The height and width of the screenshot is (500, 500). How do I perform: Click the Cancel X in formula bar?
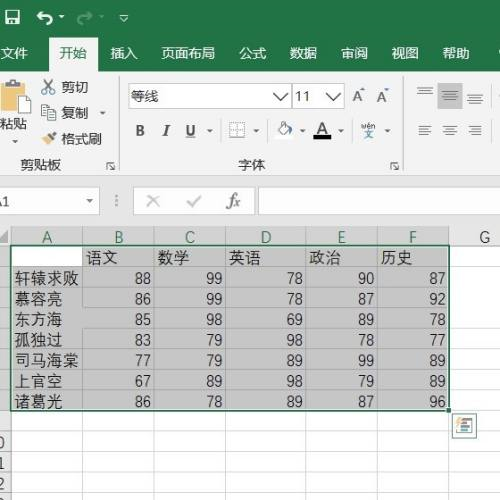click(153, 201)
